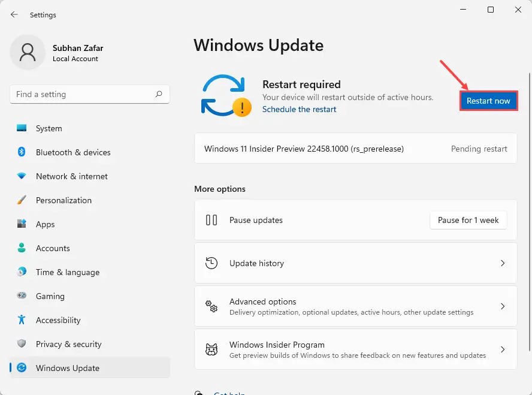Click the Windows Insider Program cat icon

point(211,349)
